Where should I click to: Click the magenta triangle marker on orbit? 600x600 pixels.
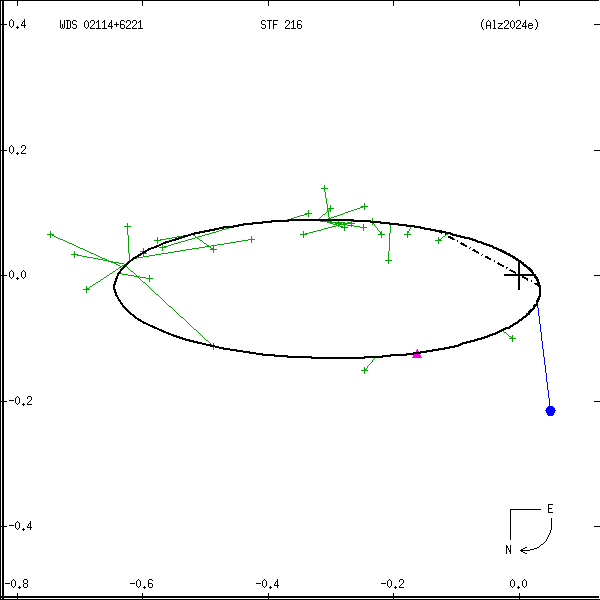pyautogui.click(x=417, y=354)
